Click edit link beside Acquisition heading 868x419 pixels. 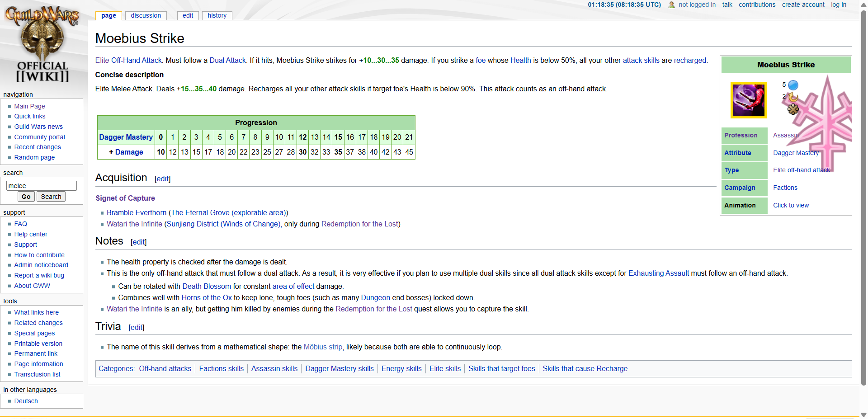pos(162,179)
